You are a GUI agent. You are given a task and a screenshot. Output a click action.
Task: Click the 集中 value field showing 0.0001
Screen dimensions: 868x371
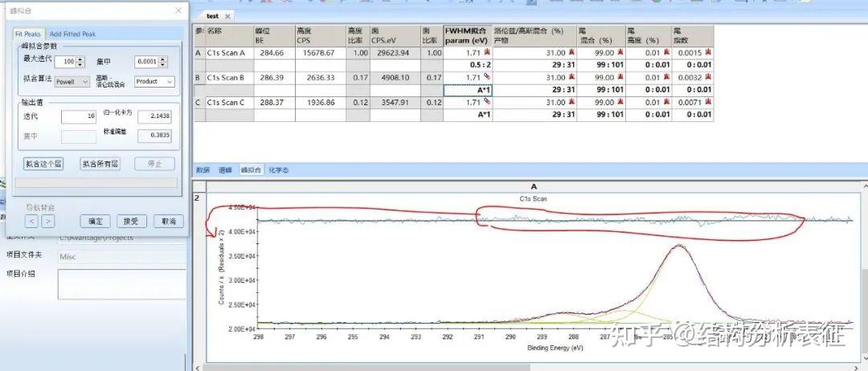(x=147, y=61)
